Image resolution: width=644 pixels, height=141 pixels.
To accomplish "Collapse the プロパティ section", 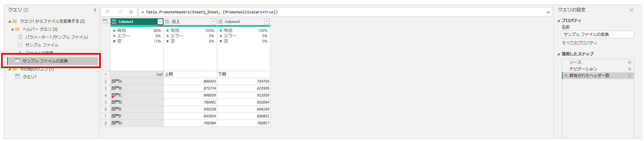I will (x=559, y=21).
